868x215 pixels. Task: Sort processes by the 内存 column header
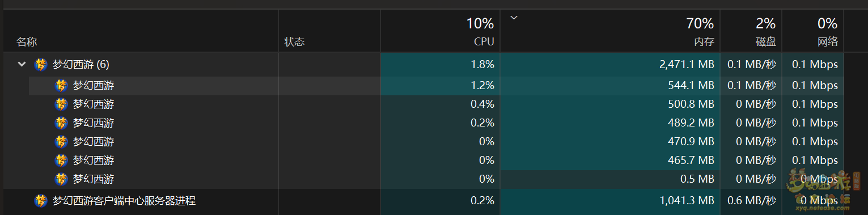pos(610,31)
